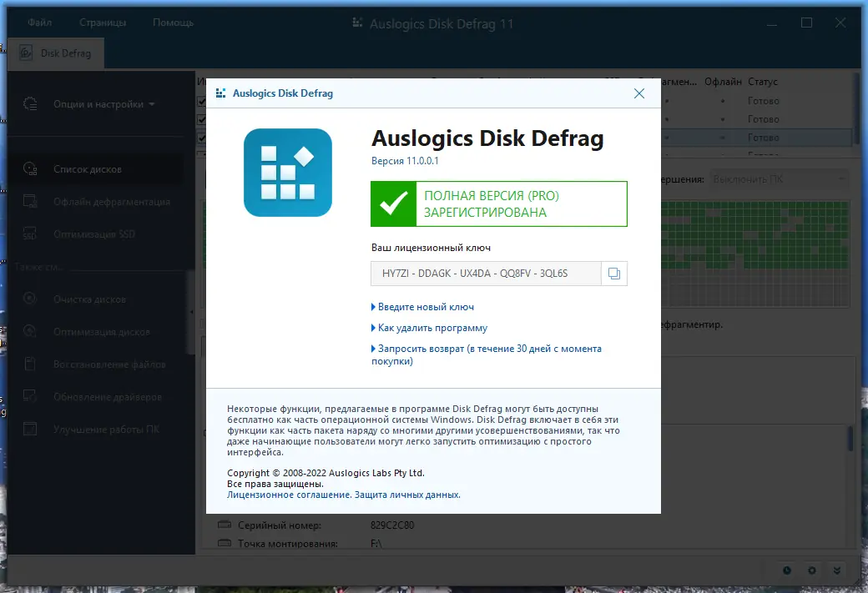Toggle the second drive's checkbox
868x593 pixels.
pyautogui.click(x=202, y=118)
